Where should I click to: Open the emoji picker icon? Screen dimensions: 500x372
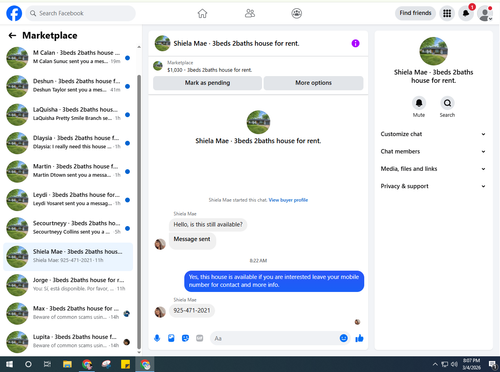coord(344,338)
